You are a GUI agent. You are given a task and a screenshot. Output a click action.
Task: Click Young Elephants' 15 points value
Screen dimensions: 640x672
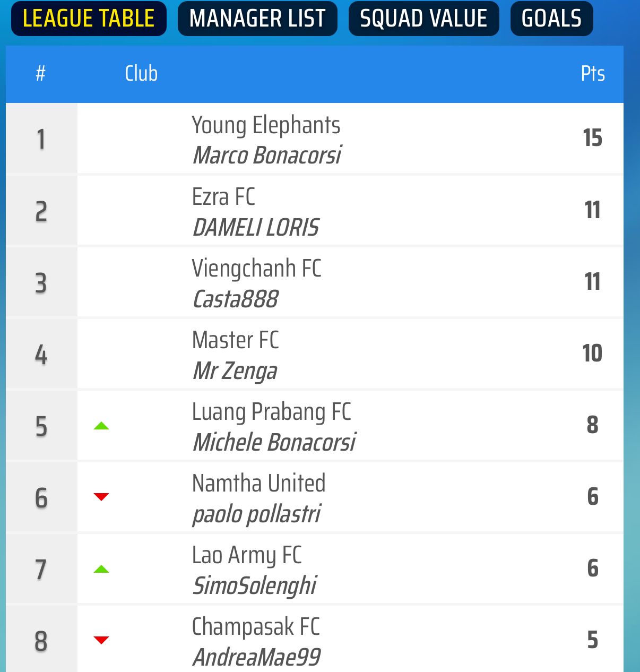click(x=593, y=138)
